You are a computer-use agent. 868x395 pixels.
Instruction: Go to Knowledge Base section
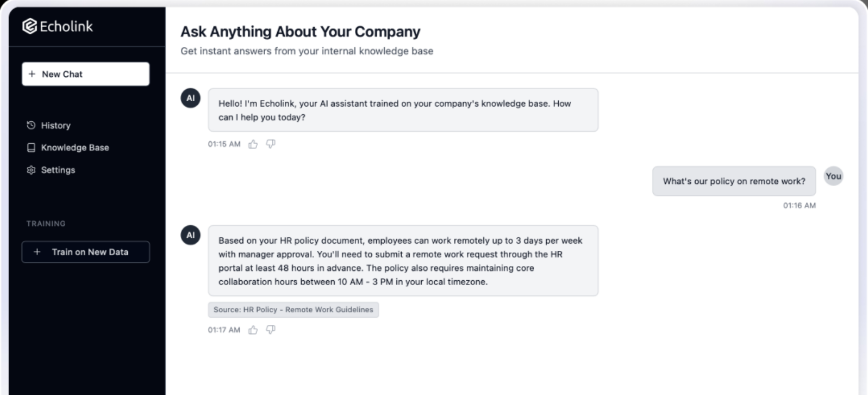point(74,147)
